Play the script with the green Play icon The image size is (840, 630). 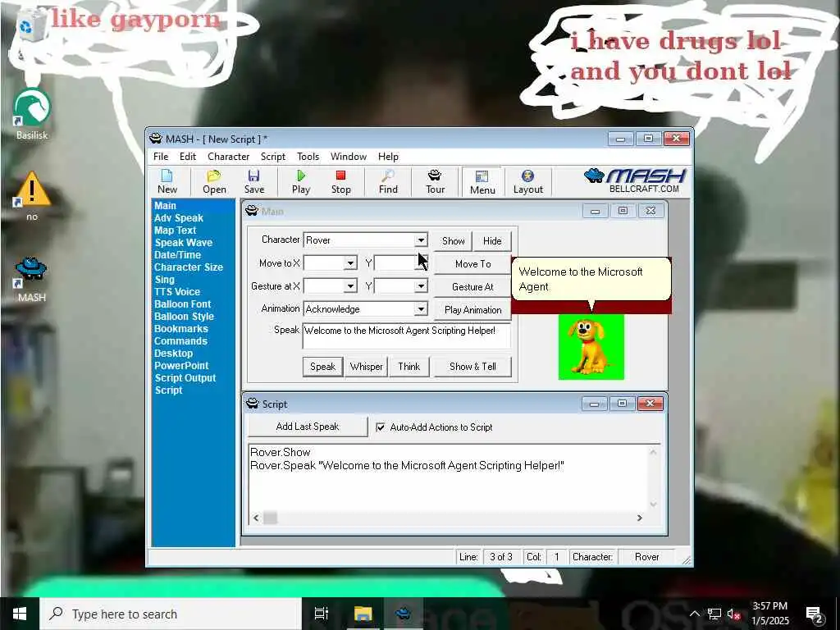[301, 182]
